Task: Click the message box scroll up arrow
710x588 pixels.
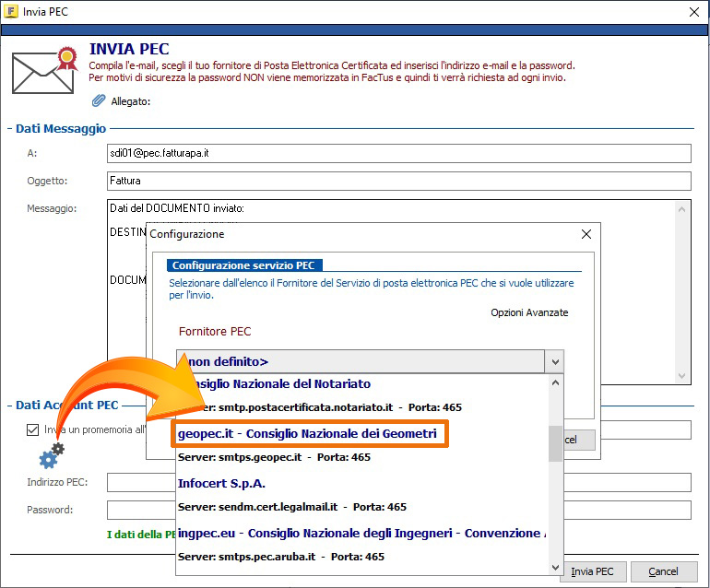Action: pyautogui.click(x=681, y=209)
